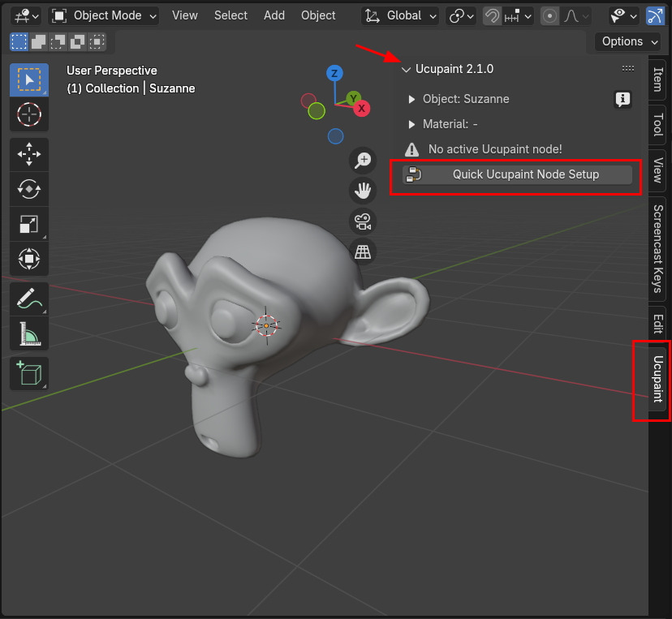The width and height of the screenshot is (672, 619).
Task: Switch to the View sidebar tab
Action: (657, 170)
